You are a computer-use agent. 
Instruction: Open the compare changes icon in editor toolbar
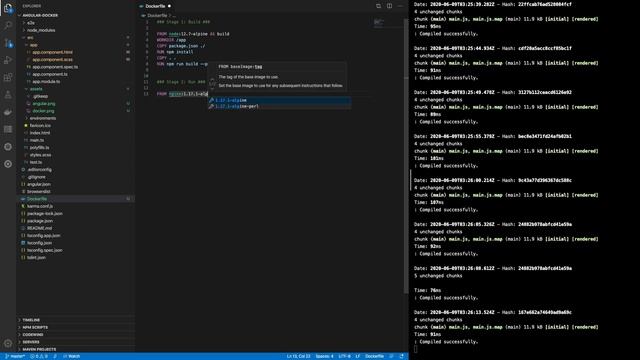pos(378,6)
